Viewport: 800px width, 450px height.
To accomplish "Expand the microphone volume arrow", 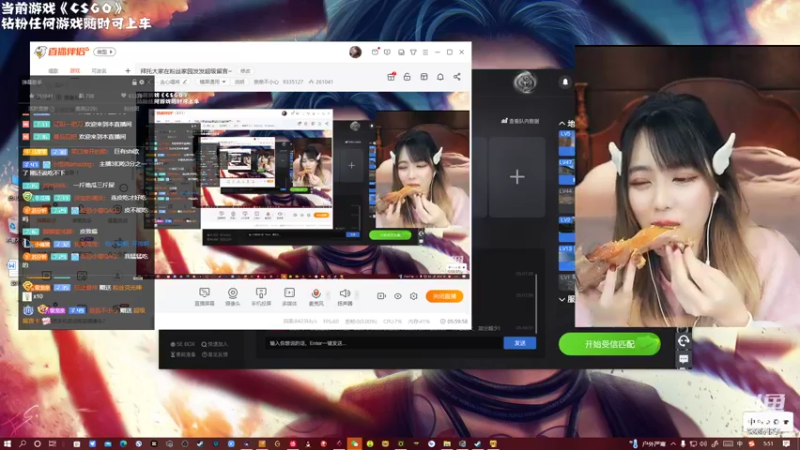I will (x=328, y=294).
